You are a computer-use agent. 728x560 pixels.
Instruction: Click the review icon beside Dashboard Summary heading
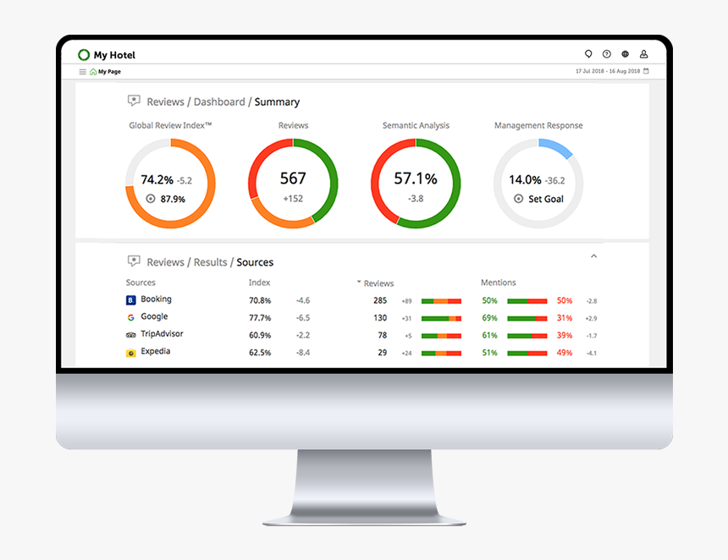click(x=134, y=101)
